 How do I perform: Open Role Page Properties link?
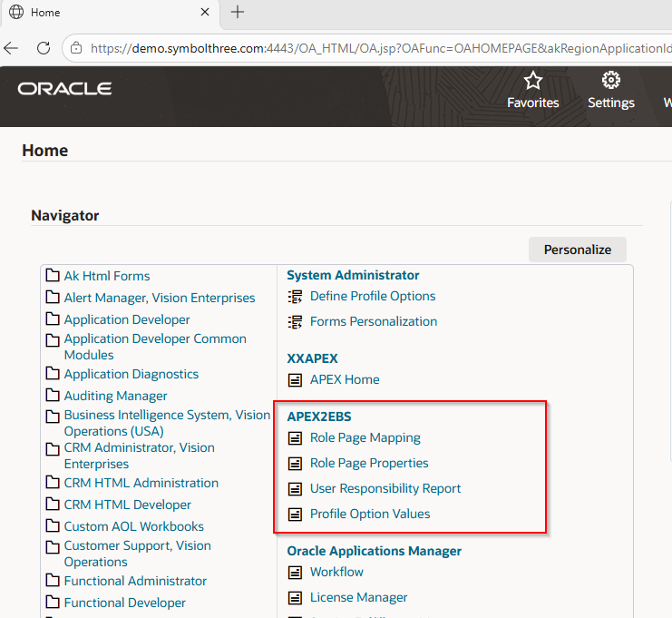(369, 463)
